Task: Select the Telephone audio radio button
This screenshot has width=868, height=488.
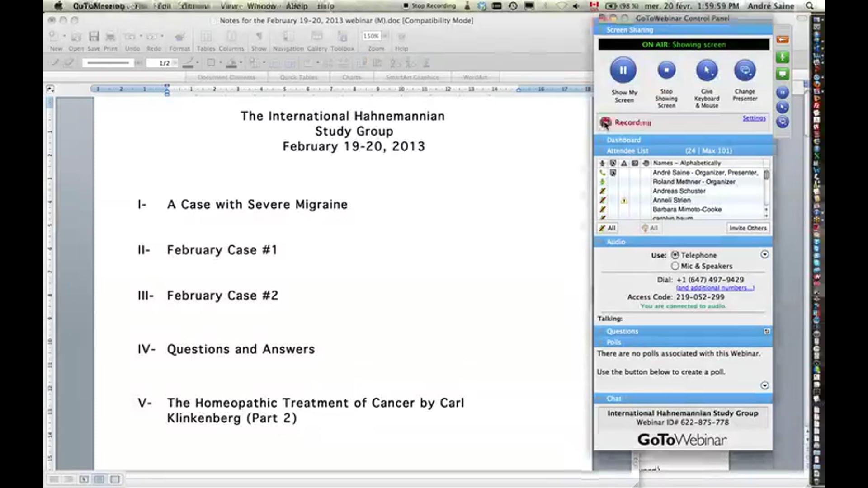Action: pos(675,255)
